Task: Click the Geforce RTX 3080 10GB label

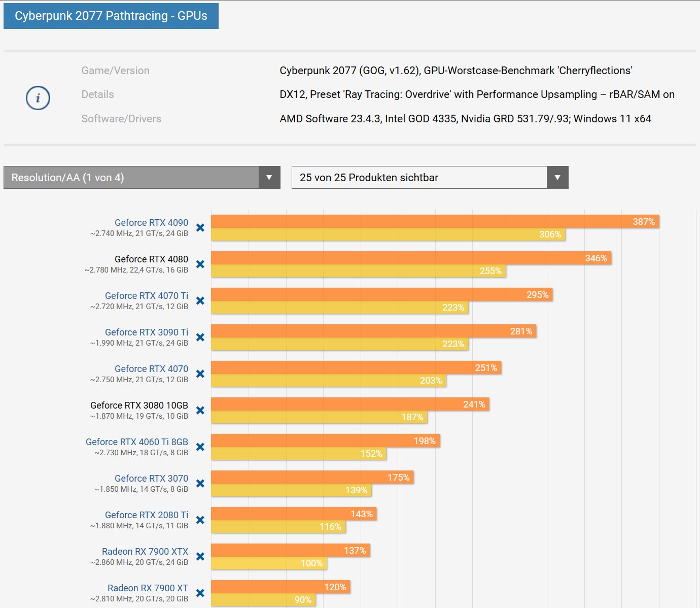Action: [x=139, y=406]
